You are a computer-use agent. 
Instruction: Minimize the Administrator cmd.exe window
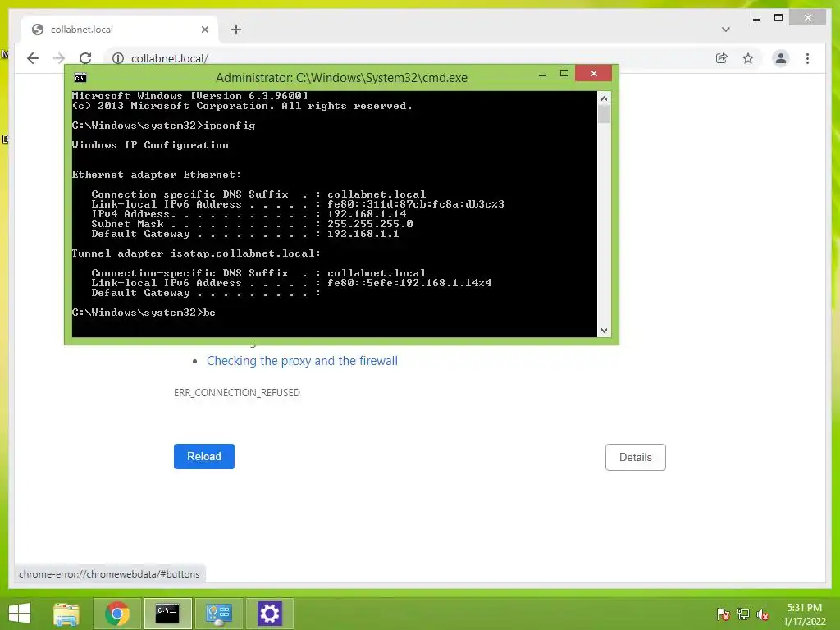(x=542, y=74)
